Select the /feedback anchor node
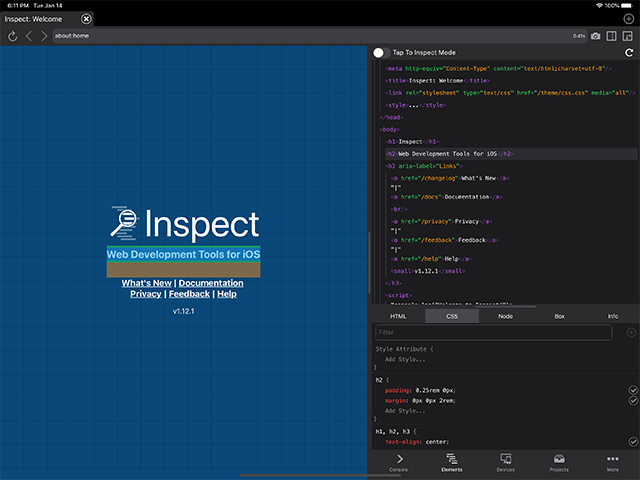640x480 pixels. pos(444,240)
